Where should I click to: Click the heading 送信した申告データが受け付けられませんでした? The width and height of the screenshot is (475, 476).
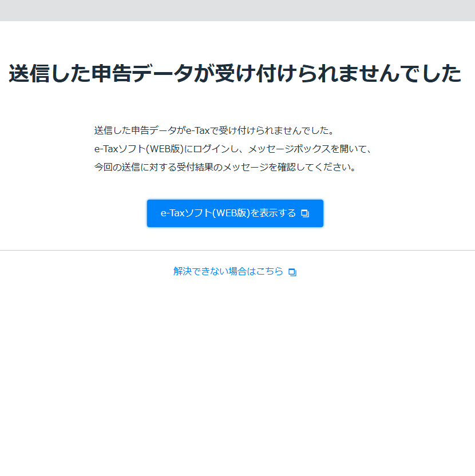pyautogui.click(x=235, y=74)
